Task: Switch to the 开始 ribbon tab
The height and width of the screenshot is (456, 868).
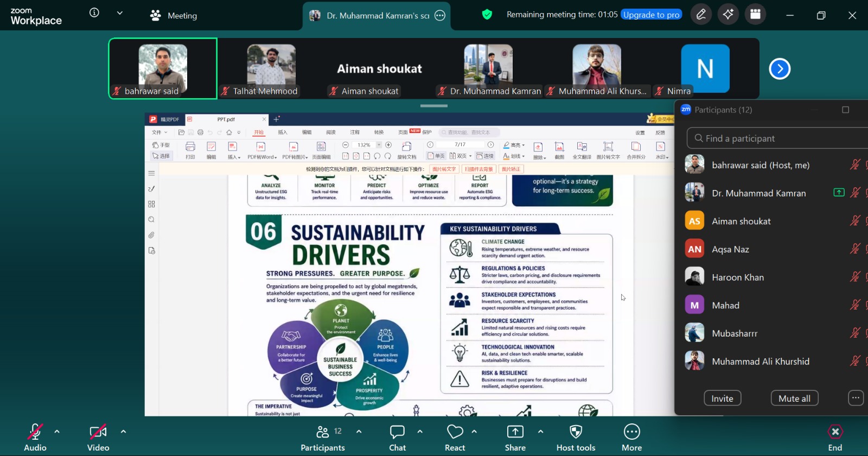Action: (x=259, y=132)
